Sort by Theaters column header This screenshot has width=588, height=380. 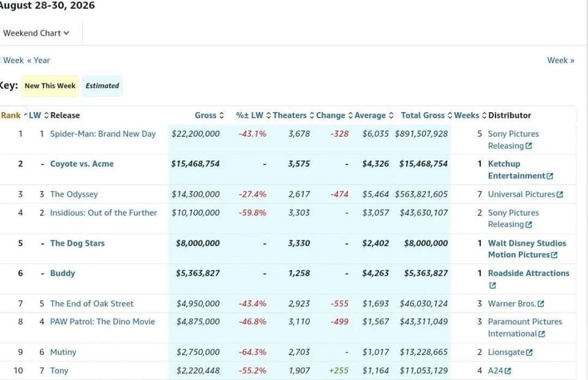click(293, 115)
